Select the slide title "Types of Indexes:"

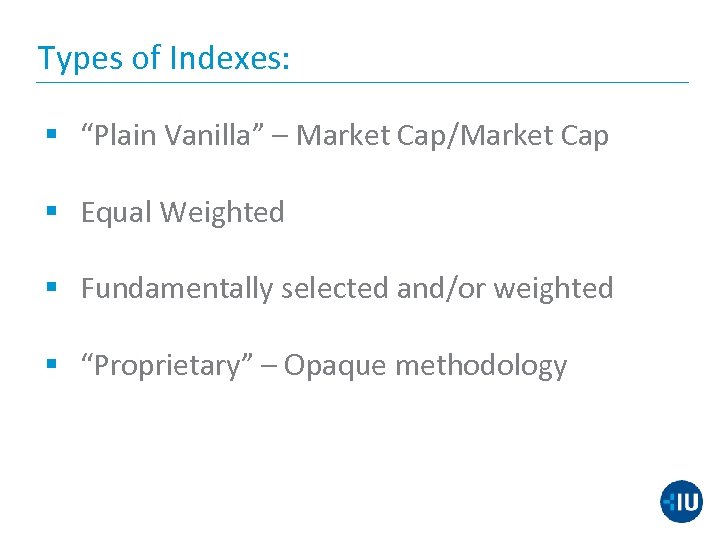164,58
